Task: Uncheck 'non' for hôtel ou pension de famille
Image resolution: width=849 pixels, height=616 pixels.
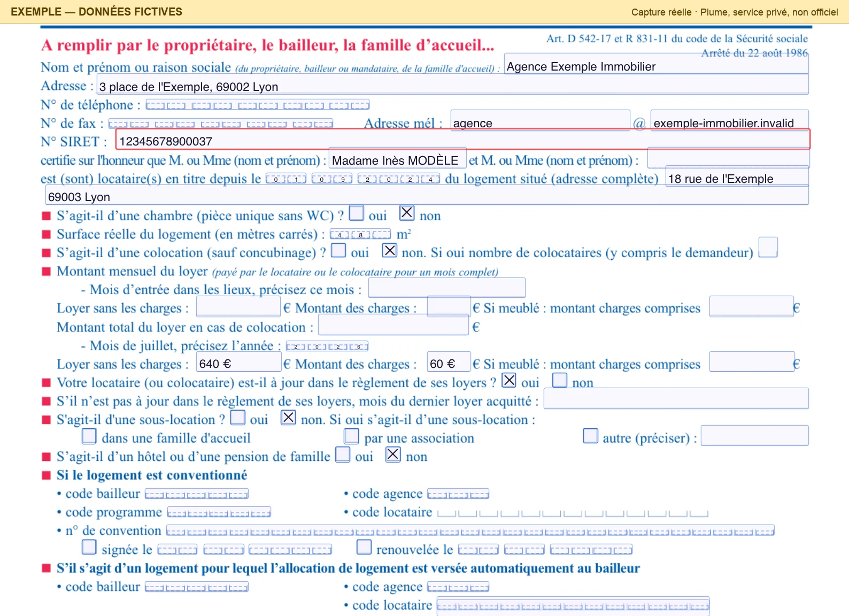Action: [x=393, y=455]
